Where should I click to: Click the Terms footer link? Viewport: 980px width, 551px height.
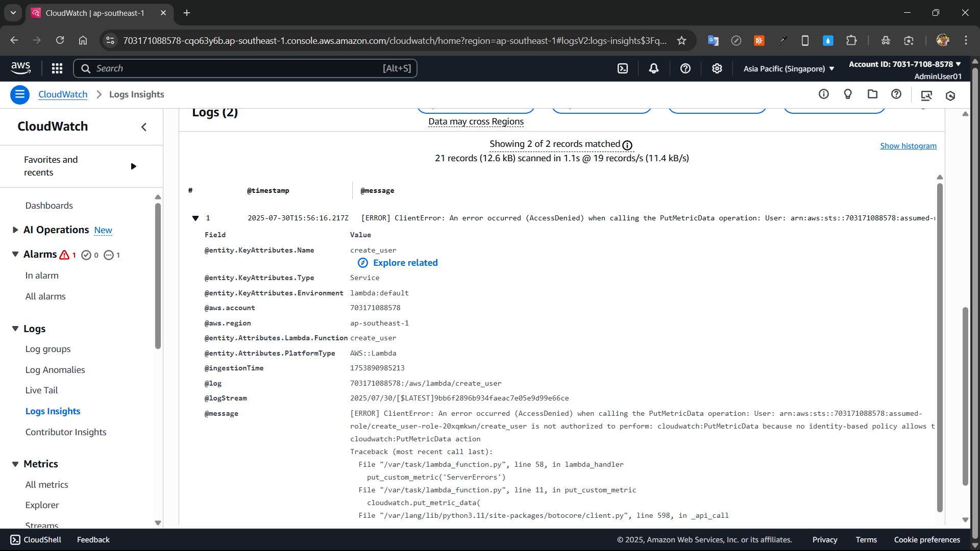tap(866, 540)
